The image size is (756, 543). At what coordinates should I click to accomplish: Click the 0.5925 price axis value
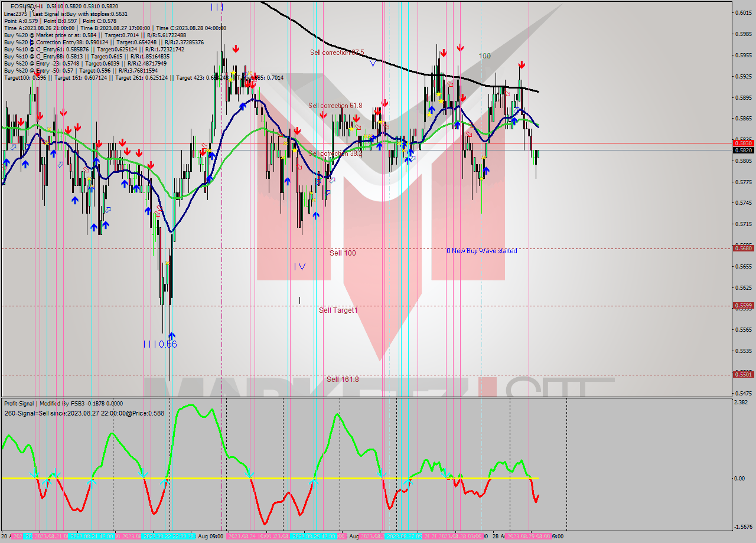[x=743, y=76]
